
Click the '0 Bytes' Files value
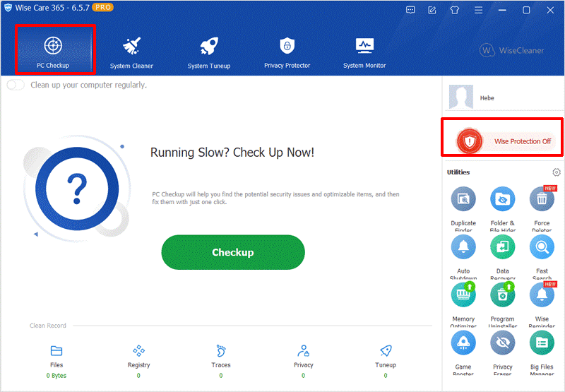[56, 376]
